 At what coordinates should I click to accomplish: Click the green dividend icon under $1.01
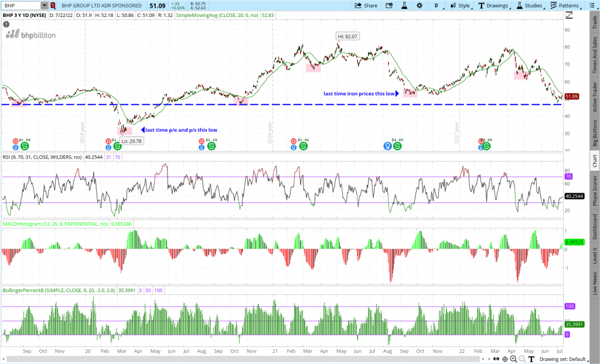point(304,146)
